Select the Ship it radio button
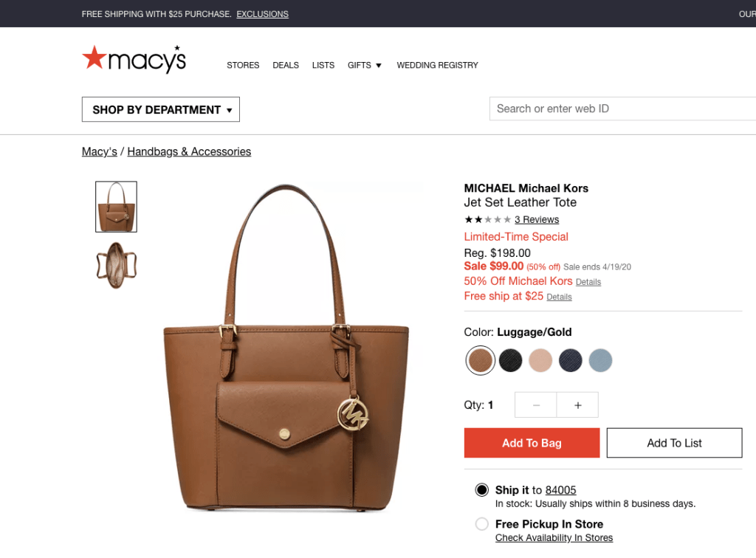This screenshot has width=756, height=558. [x=481, y=490]
